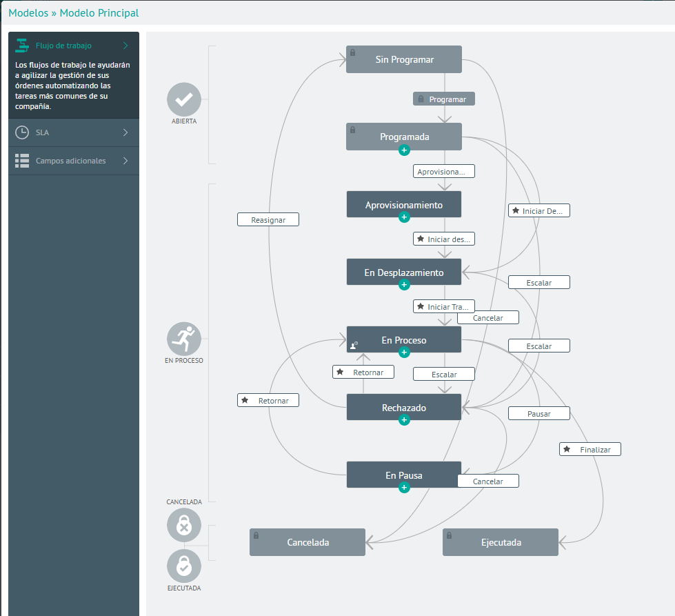Click Cancelar label near En Proceso

coord(487,317)
